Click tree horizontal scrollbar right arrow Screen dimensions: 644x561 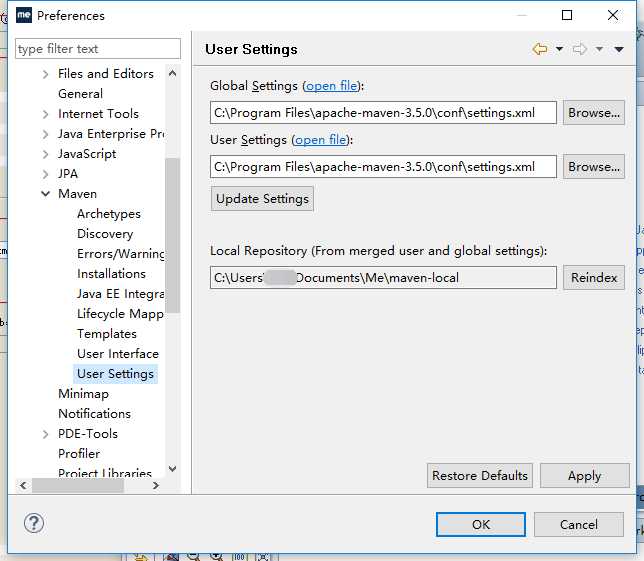coord(156,485)
